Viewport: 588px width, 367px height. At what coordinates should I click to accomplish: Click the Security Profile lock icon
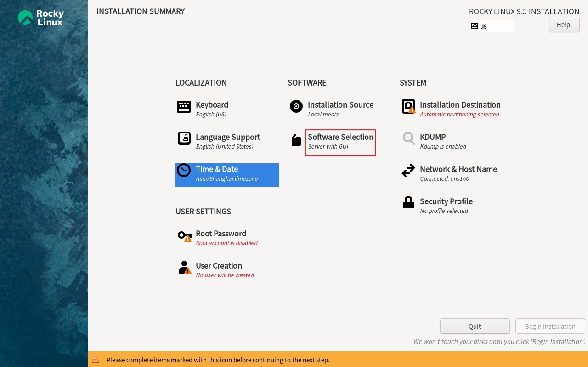tap(408, 202)
